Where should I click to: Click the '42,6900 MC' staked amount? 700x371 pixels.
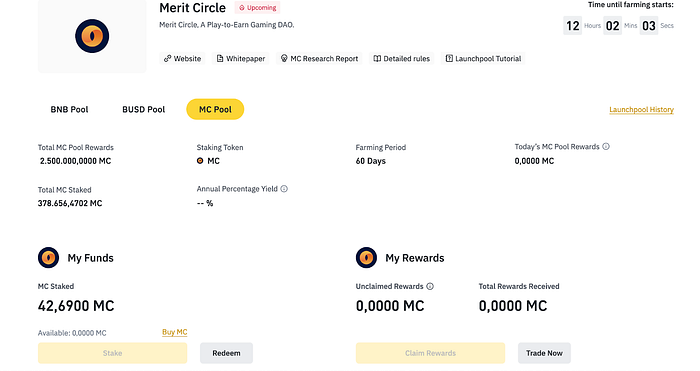pyautogui.click(x=76, y=306)
